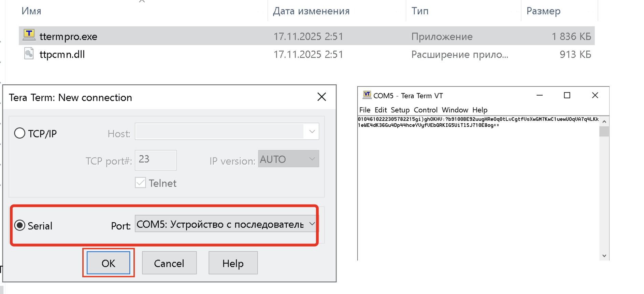Sort files by the Имя column header
644x294 pixels.
coord(31,11)
